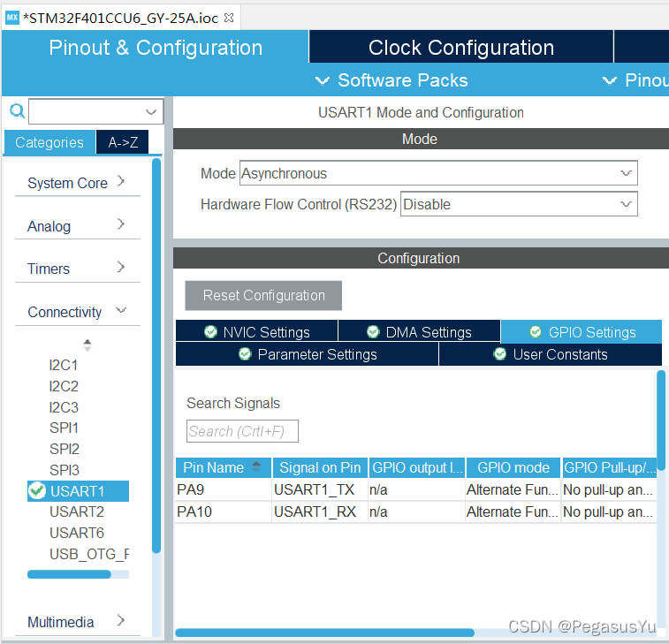Open the peripheral search combo box

pos(95,111)
